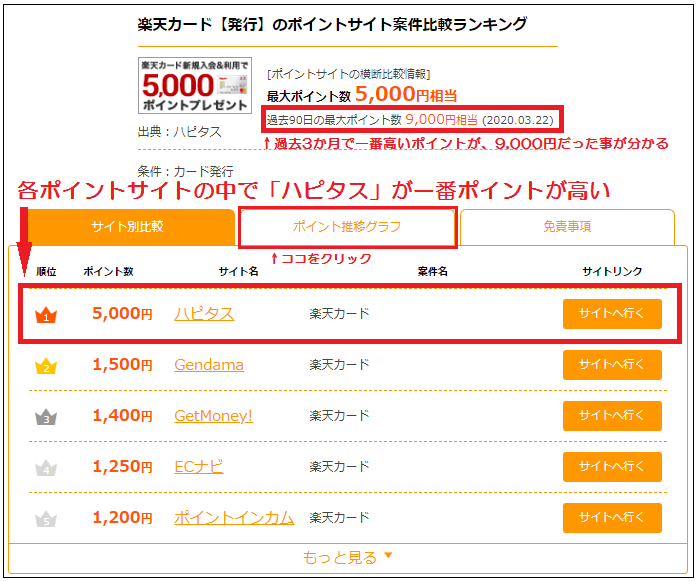Click 楽天カード case name in GetMoney! row

(340, 416)
